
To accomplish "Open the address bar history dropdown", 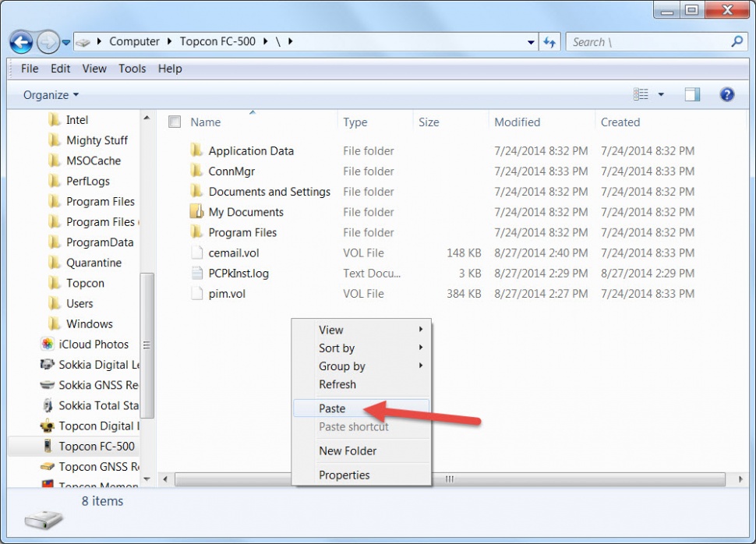I will pyautogui.click(x=531, y=42).
